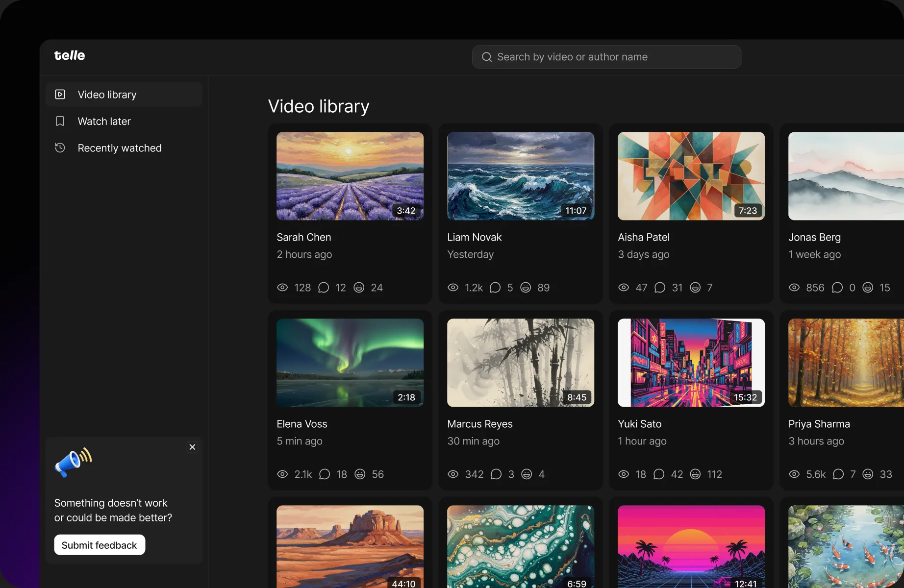The image size is (904, 588).
Task: Select the Liam Novak author name
Action: click(475, 237)
